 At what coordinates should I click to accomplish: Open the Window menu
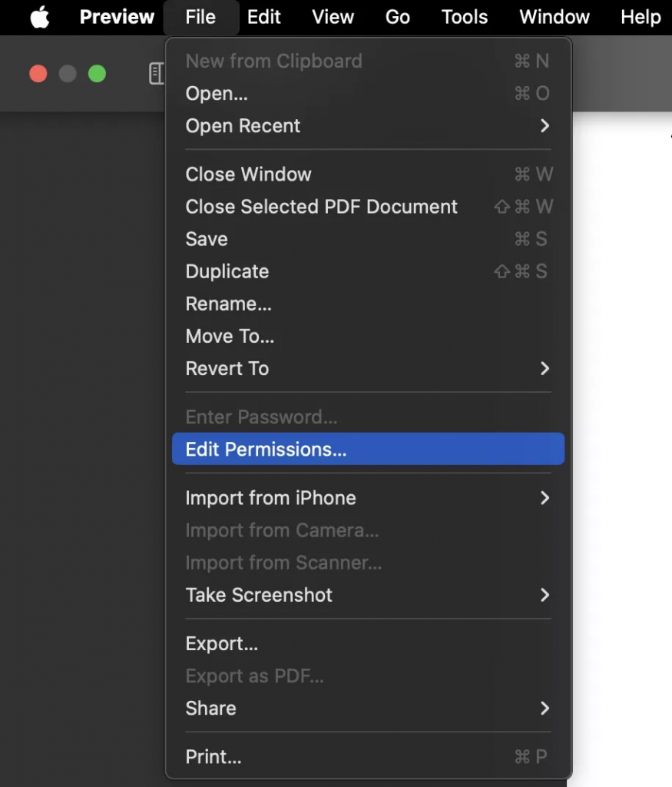pos(554,17)
